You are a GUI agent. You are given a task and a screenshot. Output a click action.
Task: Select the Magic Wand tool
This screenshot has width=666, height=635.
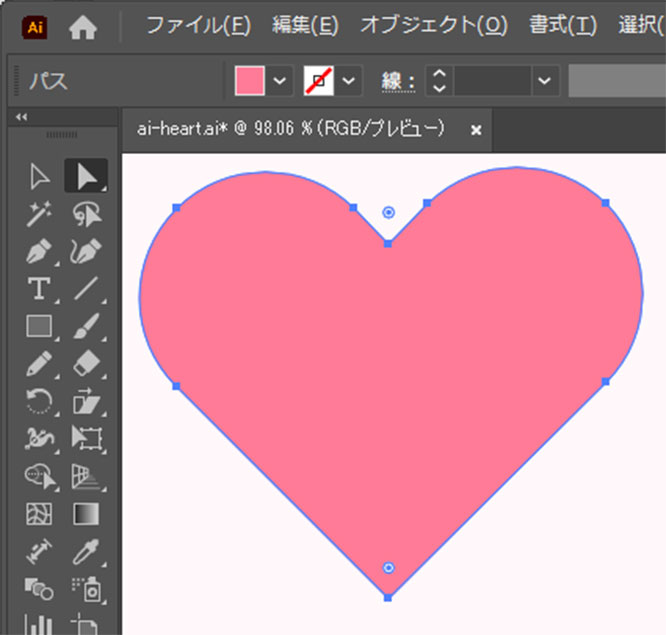coord(39,214)
